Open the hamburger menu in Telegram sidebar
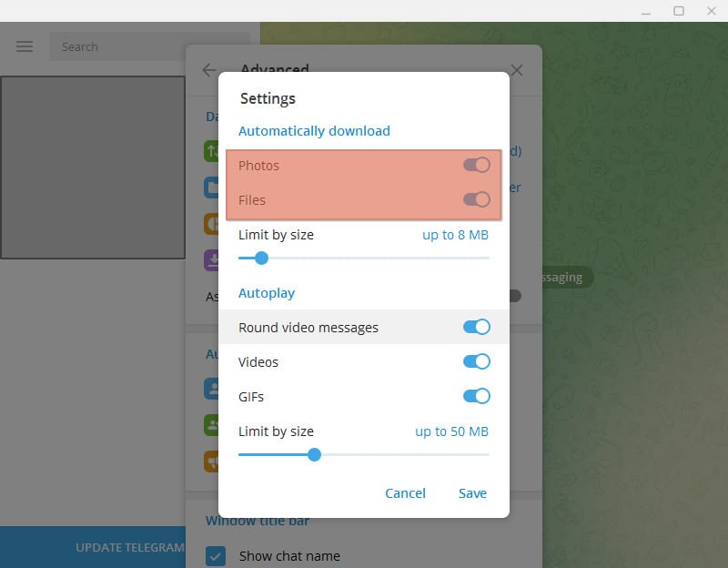The height and width of the screenshot is (568, 728). [x=25, y=46]
